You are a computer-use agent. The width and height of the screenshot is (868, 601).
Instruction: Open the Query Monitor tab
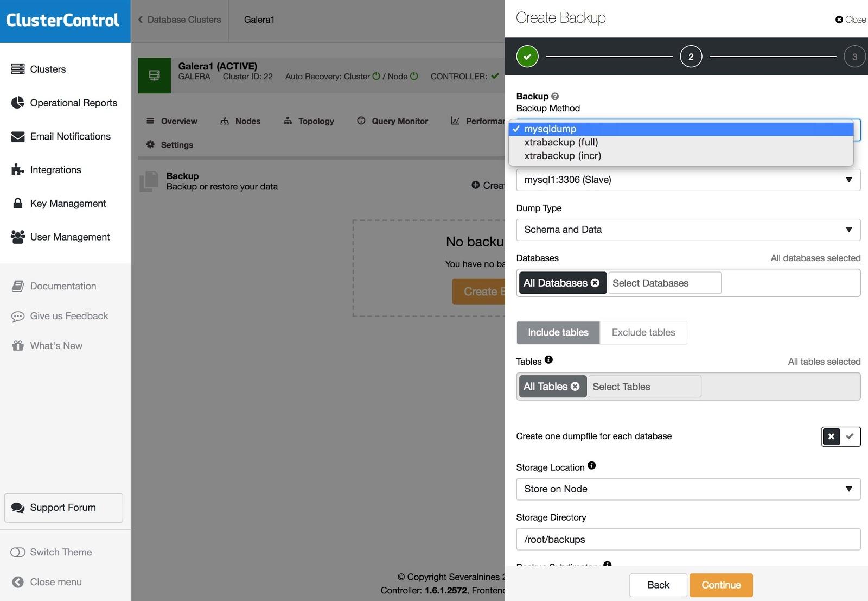[x=392, y=121]
